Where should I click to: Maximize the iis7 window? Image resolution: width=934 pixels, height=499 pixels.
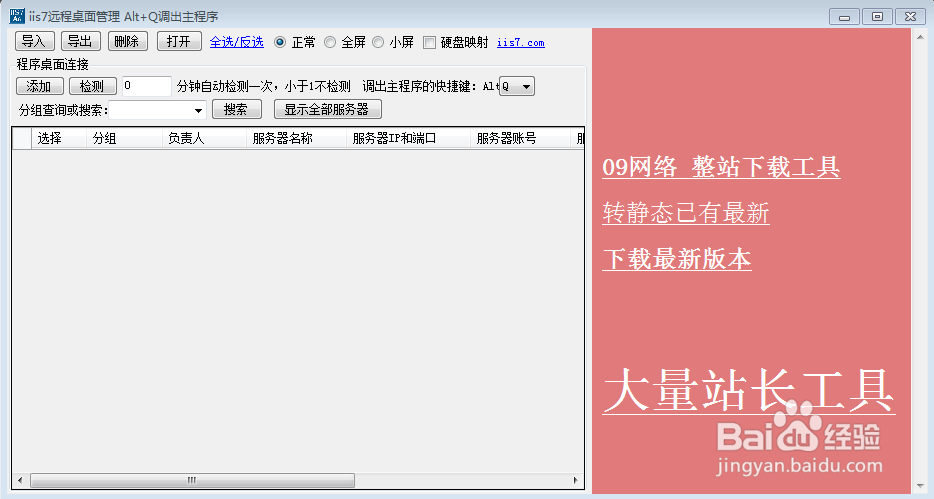click(x=877, y=17)
